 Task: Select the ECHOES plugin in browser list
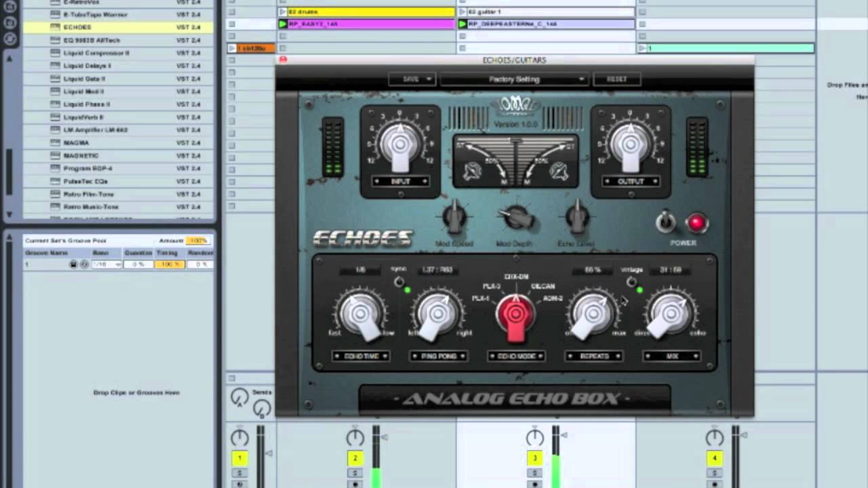[x=119, y=27]
